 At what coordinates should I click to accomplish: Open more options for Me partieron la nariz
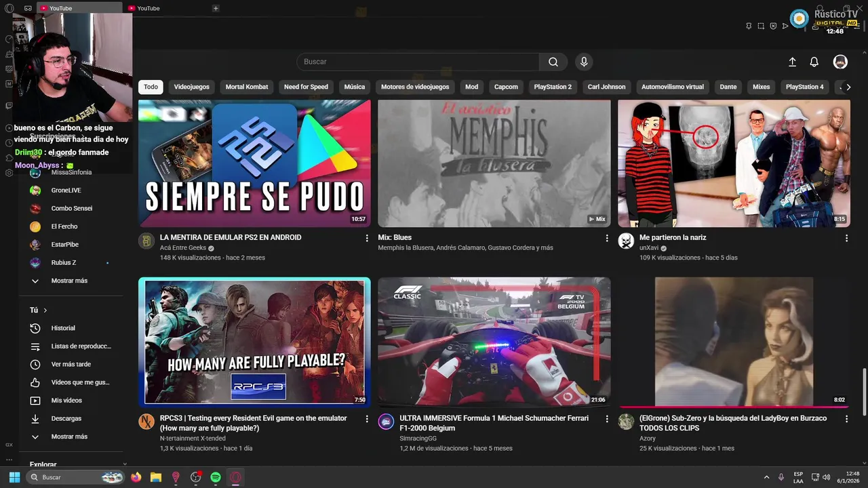(x=846, y=238)
